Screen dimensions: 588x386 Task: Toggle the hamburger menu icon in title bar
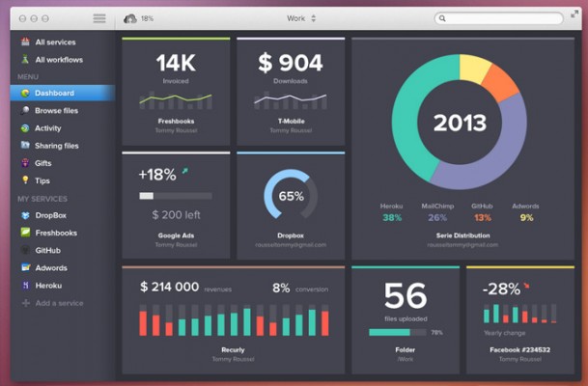99,18
